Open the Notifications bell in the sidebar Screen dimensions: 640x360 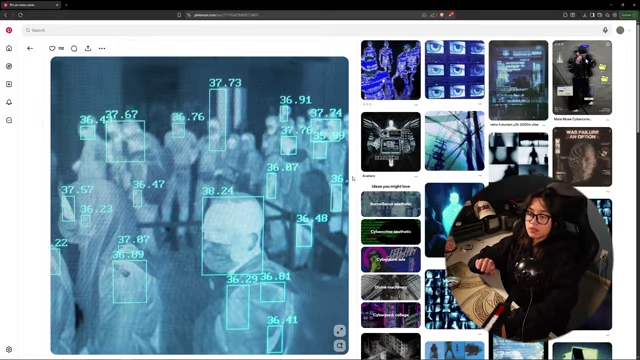(9, 102)
